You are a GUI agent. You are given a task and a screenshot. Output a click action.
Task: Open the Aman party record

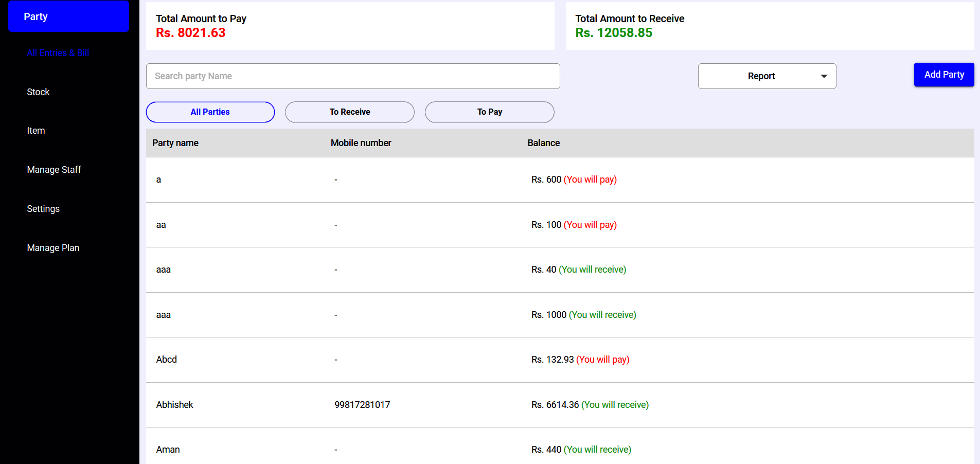(x=168, y=449)
